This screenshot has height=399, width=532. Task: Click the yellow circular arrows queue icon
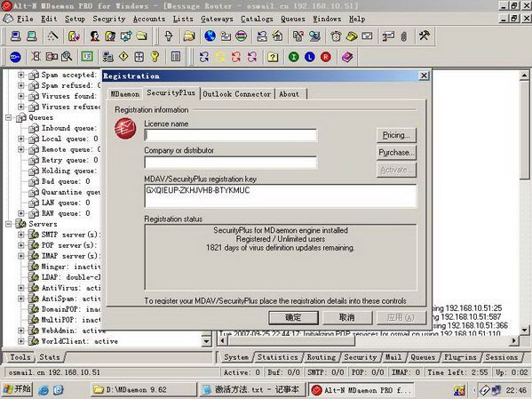point(220,57)
